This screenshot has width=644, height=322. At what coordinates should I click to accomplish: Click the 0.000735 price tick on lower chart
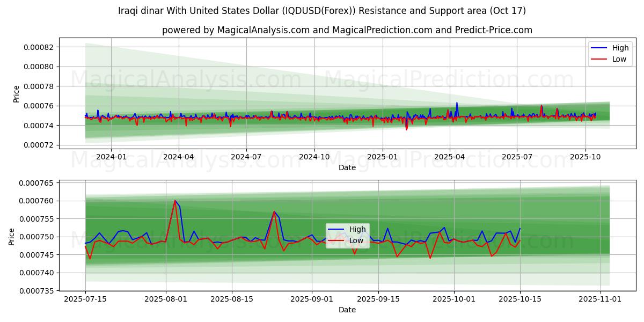36,291
